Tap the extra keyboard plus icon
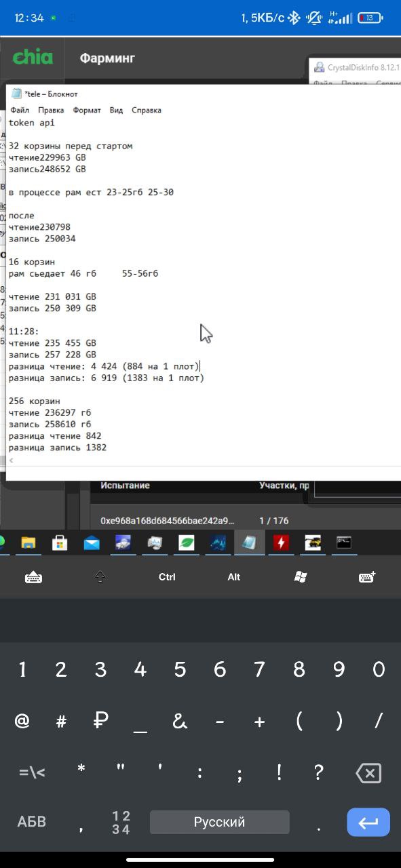 click(x=367, y=577)
